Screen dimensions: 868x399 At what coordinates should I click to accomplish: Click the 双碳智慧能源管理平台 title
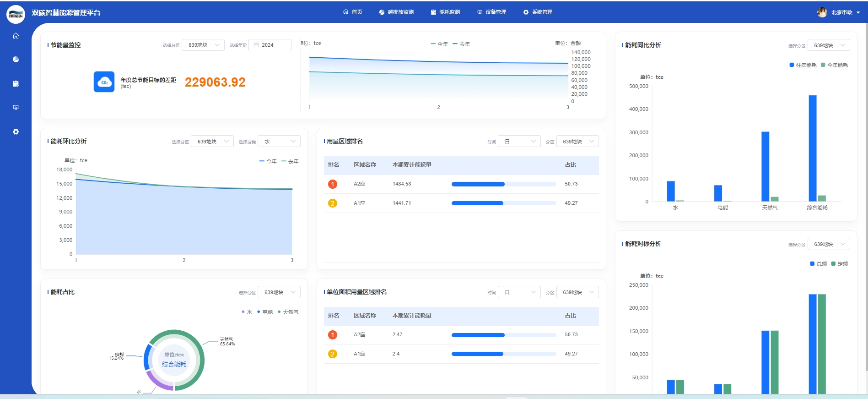[66, 13]
